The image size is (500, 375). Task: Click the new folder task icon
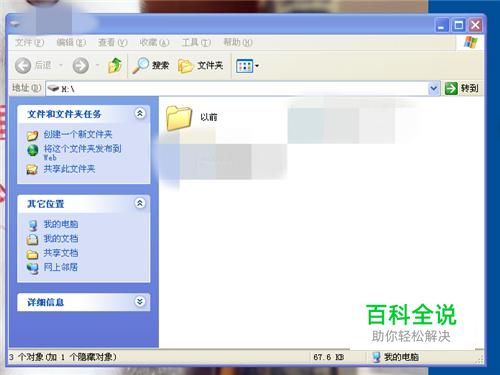33,135
